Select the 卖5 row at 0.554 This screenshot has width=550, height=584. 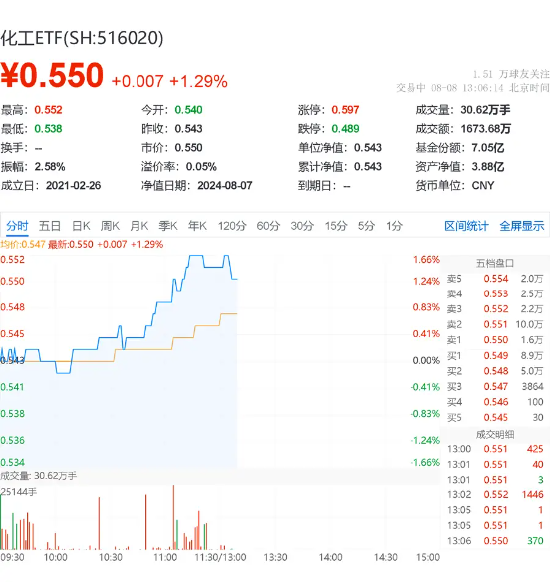point(495,279)
